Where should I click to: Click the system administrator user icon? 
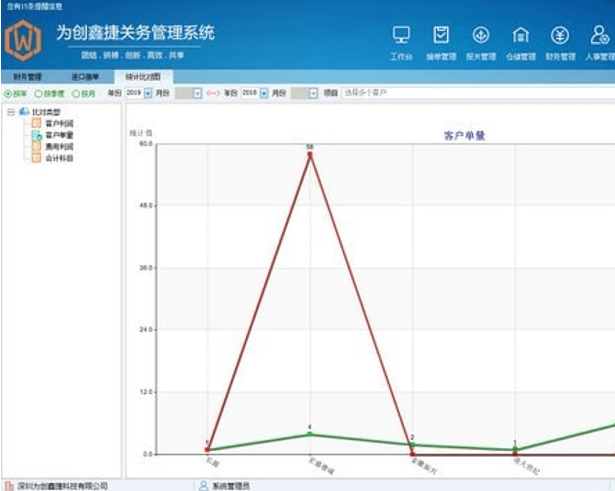point(204,486)
